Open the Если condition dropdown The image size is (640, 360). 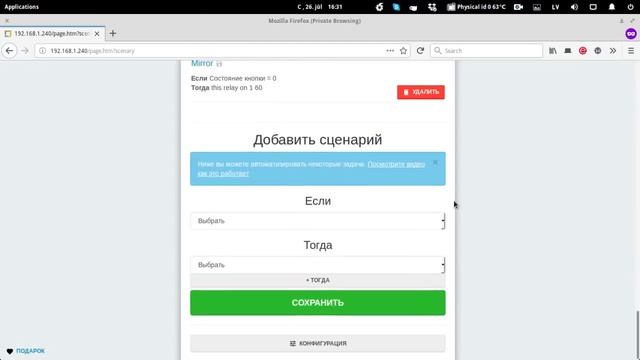[318, 221]
